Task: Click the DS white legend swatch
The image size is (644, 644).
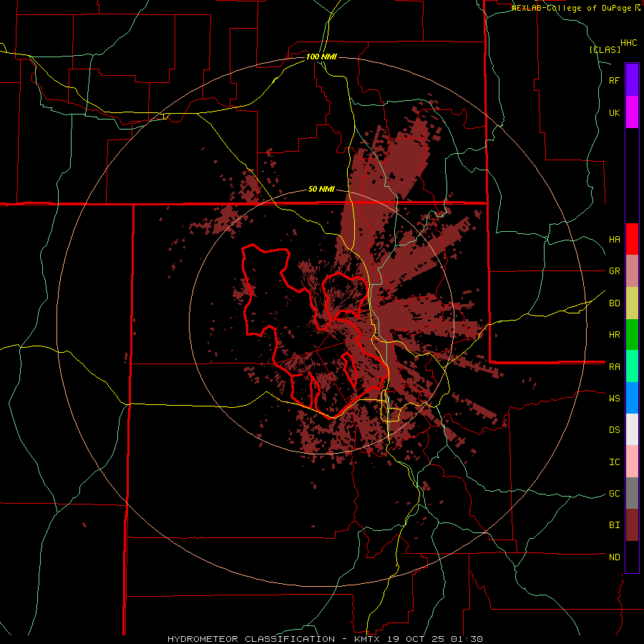Action: click(x=632, y=429)
